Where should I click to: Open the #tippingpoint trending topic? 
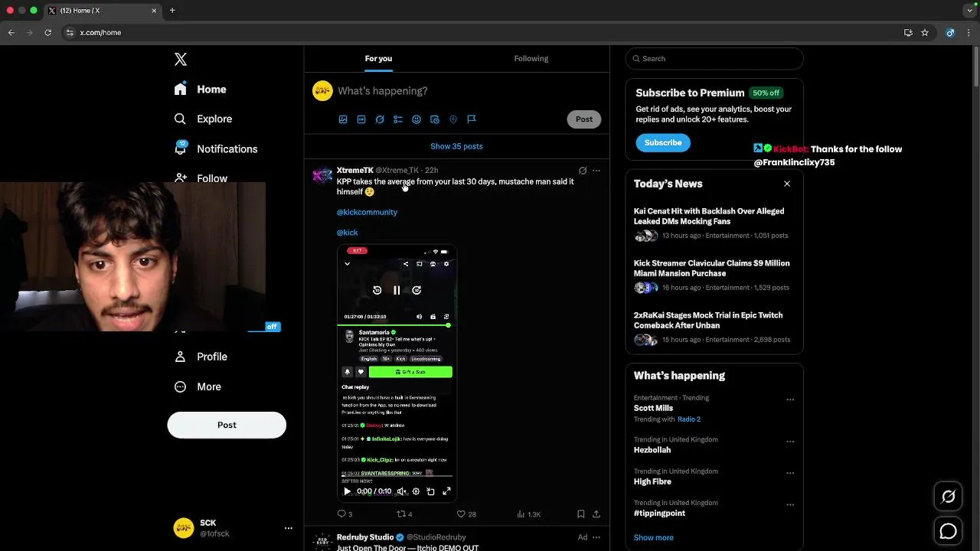tap(714, 508)
